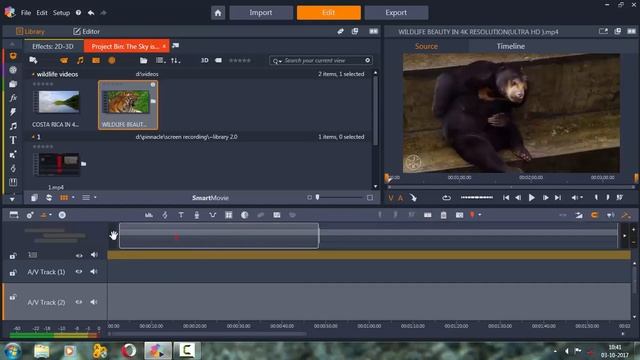
Task: Select the 1.mp4 thumbnail
Action: tap(56, 164)
